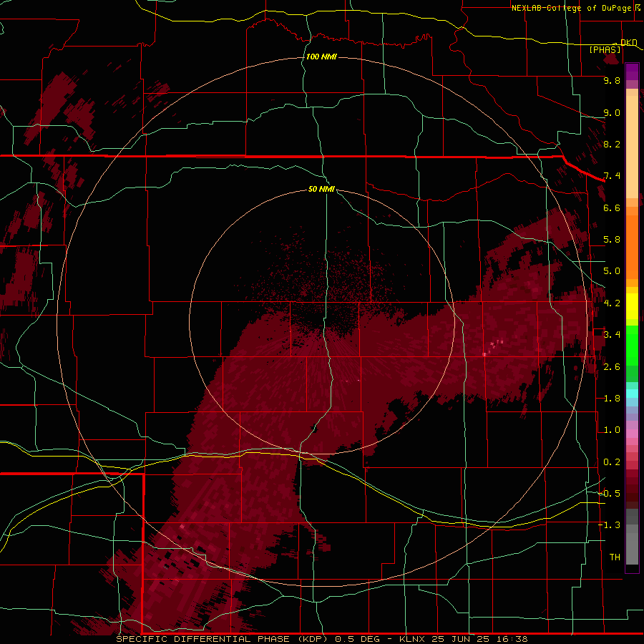Click the 1.0 value on color scale
Viewport: 644px width, 644px height.
[612, 430]
